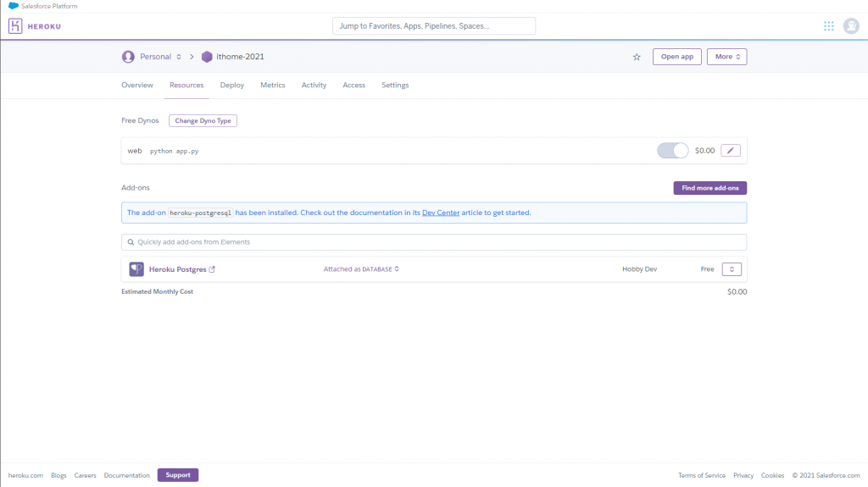The image size is (868, 487).
Task: Click the 'python app.py' command text
Action: click(x=175, y=151)
